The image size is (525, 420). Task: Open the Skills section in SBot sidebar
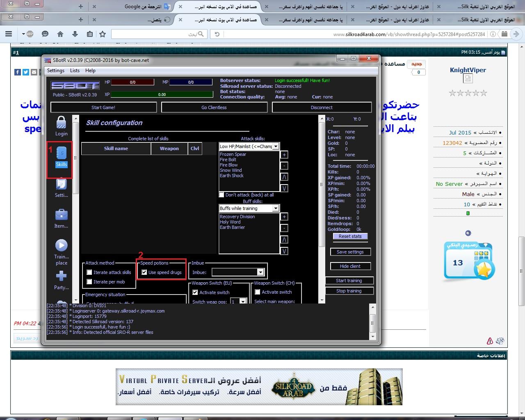61,157
